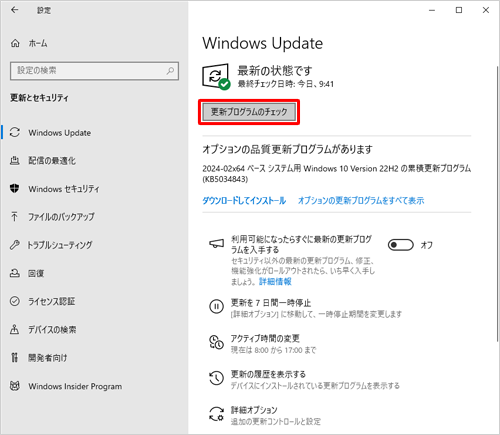Click the update status icon with green check
500x435 pixels.
click(x=216, y=76)
